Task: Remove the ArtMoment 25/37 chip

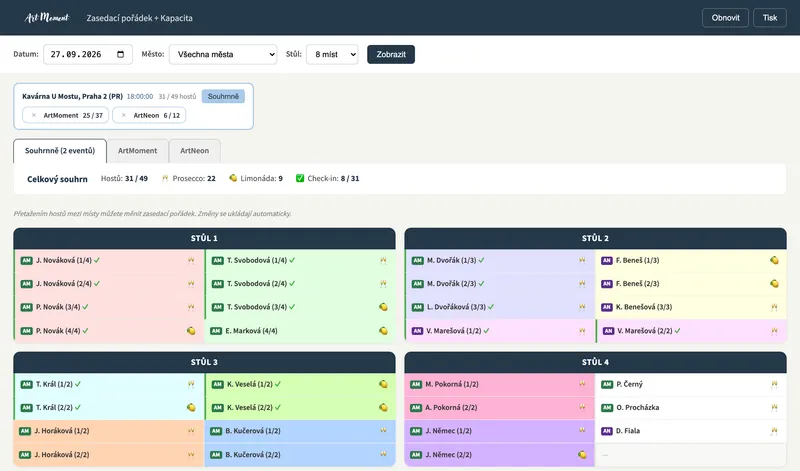Action: tap(34, 115)
